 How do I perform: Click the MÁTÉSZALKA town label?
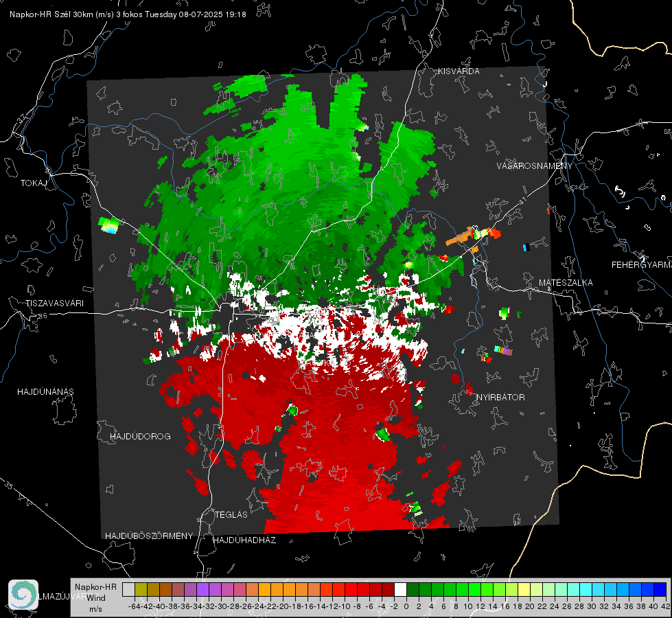pos(566,283)
